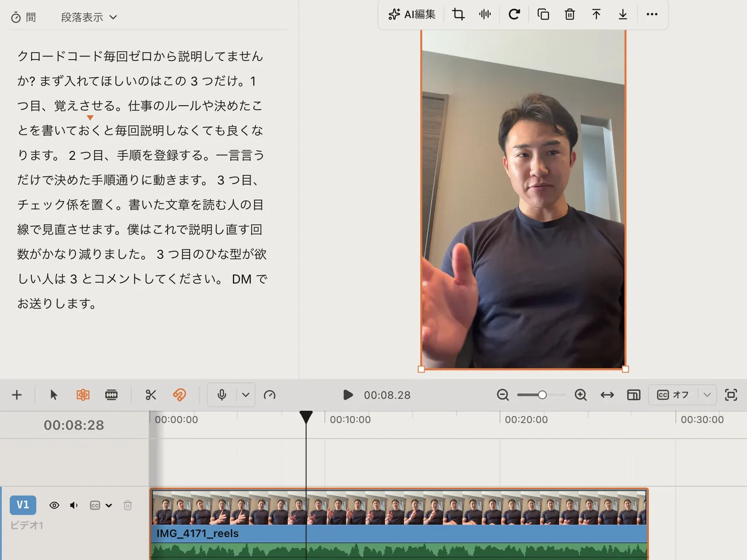Toggle the panel layout icon
This screenshot has height=560, width=747.
pyautogui.click(x=634, y=395)
